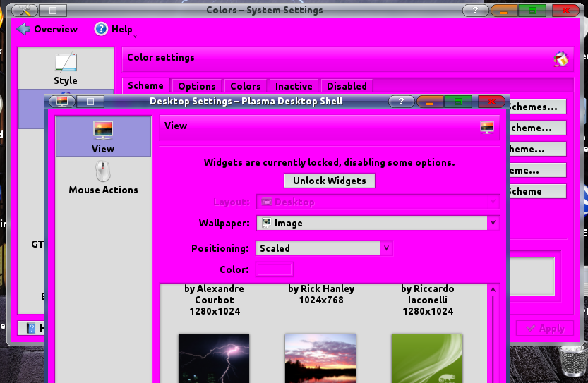Open the System Settings window menu tools icon

[x=25, y=11]
